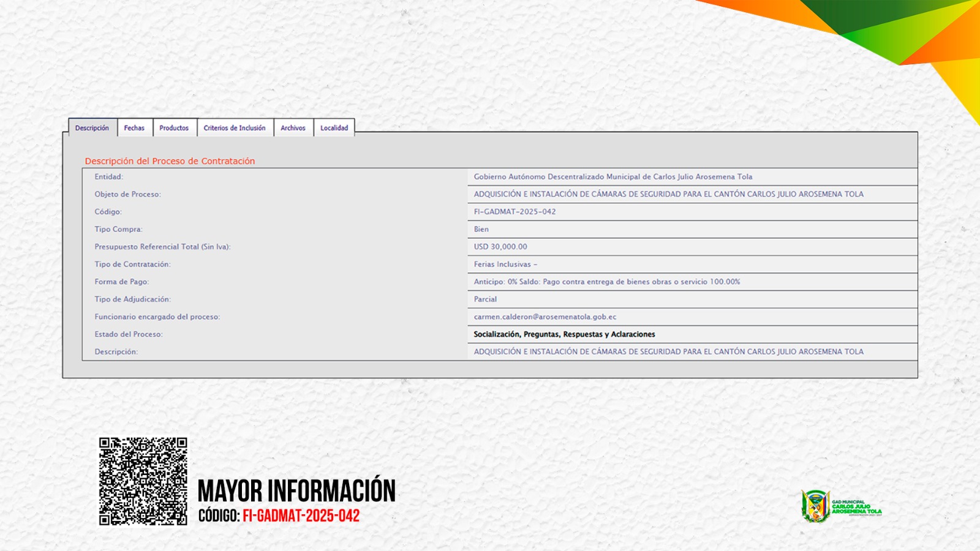
Task: Click the GAD Municipal shield logo
Action: tap(815, 506)
